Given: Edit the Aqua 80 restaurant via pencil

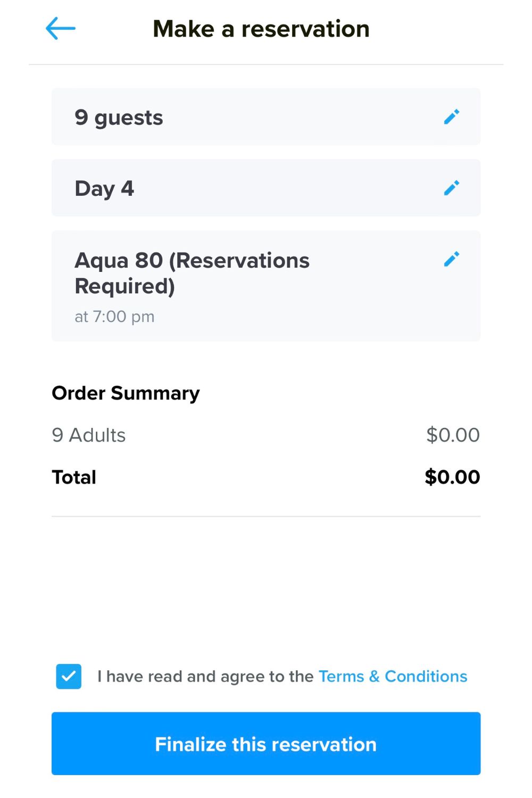Looking at the screenshot, I should pos(452,259).
